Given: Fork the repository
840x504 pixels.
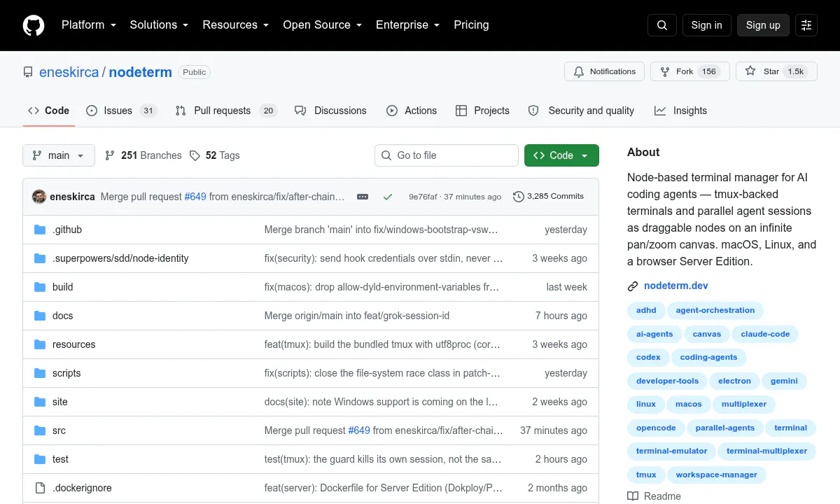Looking at the screenshot, I should pos(690,71).
